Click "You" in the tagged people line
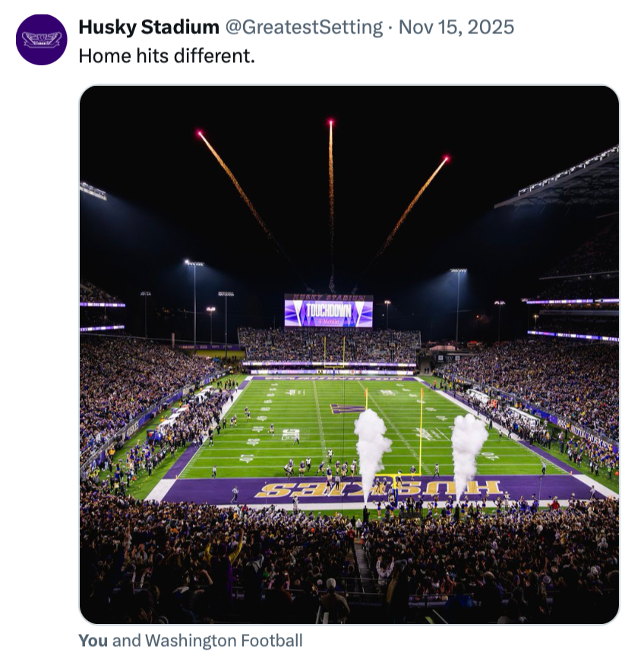Screen dimensions: 644x659 point(93,641)
